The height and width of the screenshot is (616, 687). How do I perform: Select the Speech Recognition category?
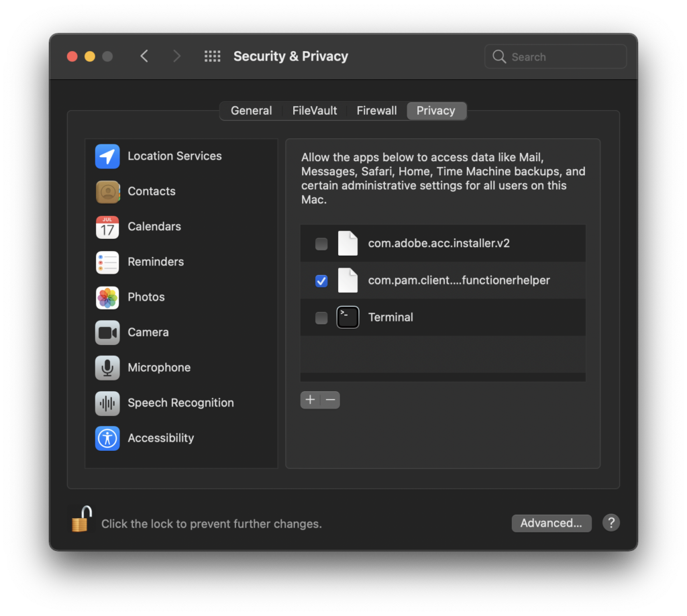point(180,403)
